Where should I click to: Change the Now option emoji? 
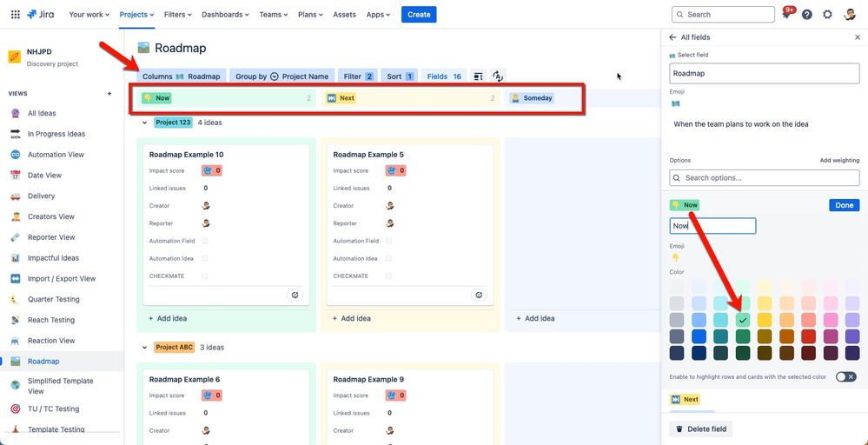[675, 257]
